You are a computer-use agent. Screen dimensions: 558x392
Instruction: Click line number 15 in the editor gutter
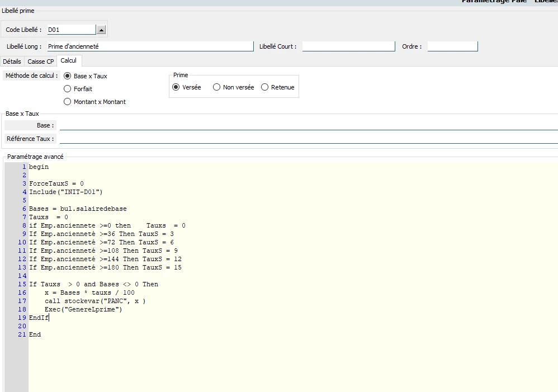[x=22, y=284]
